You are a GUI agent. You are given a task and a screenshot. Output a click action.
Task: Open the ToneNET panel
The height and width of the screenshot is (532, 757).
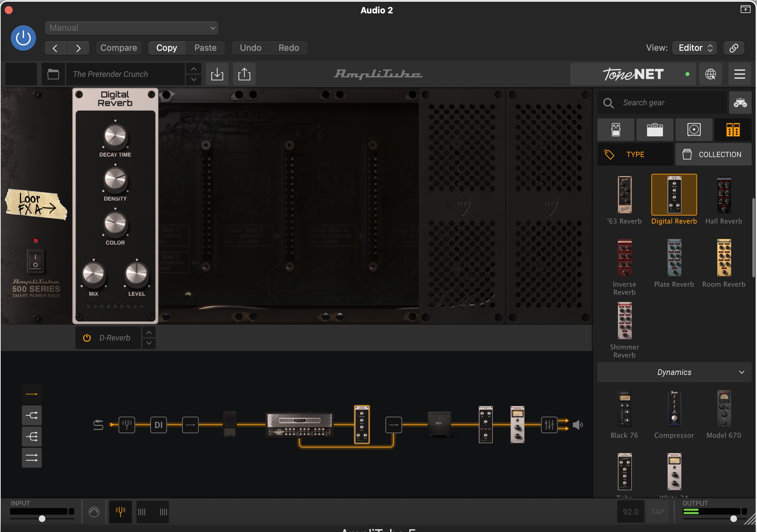click(x=633, y=74)
